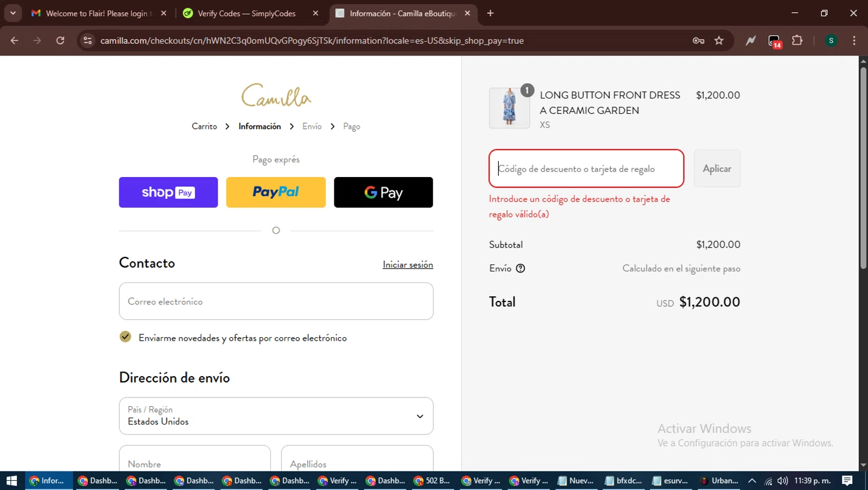
Task: Go forward in browser history
Action: point(37,40)
